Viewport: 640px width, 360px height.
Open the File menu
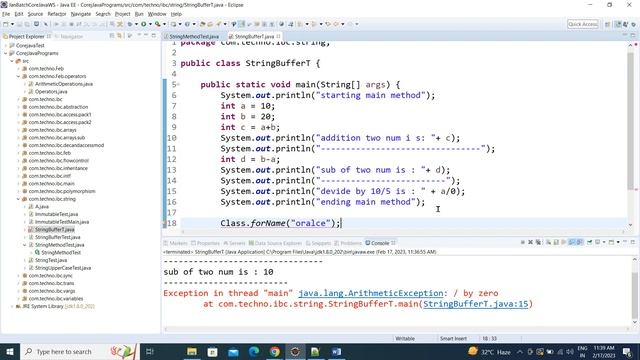coord(6,14)
